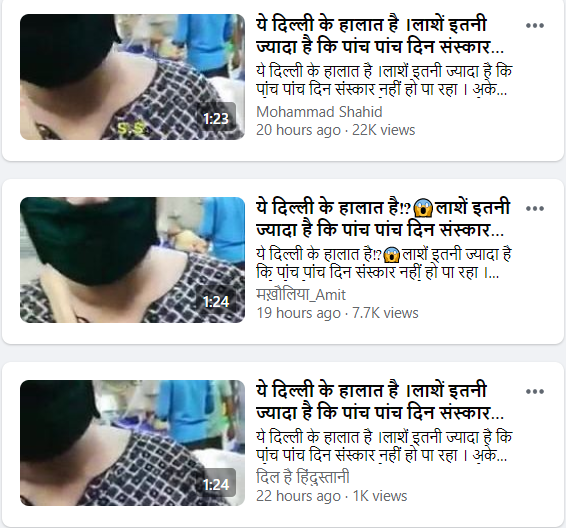Screen dimensions: 566x528
Task: Click the '19 hours ago · 7.7K views' text
Action: click(337, 313)
